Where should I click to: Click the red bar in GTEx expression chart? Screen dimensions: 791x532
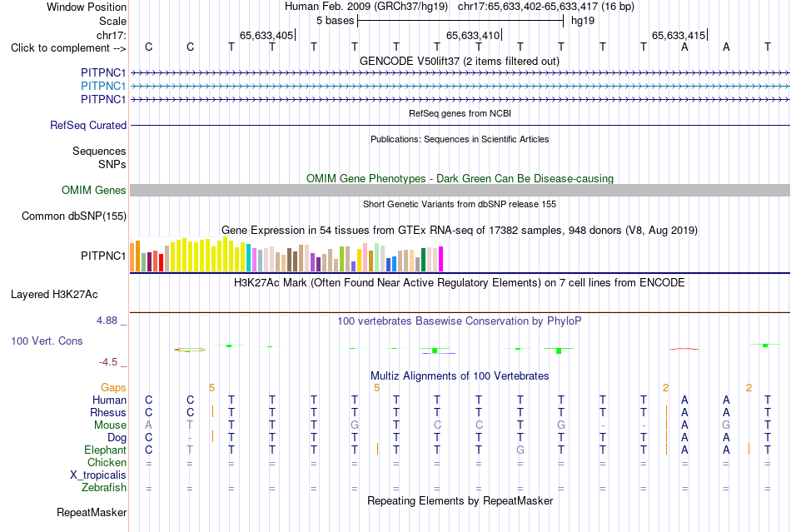[x=161, y=263]
